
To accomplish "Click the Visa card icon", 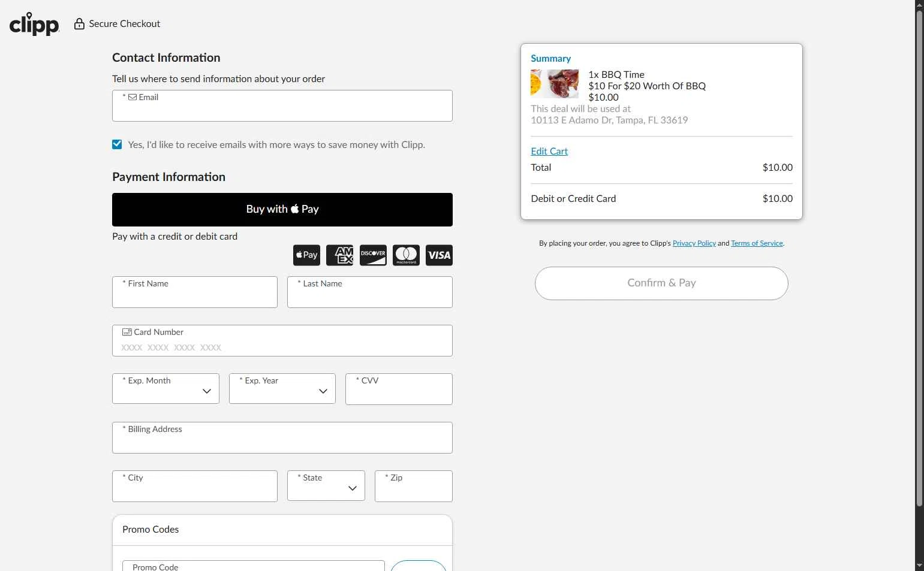I will (x=439, y=255).
